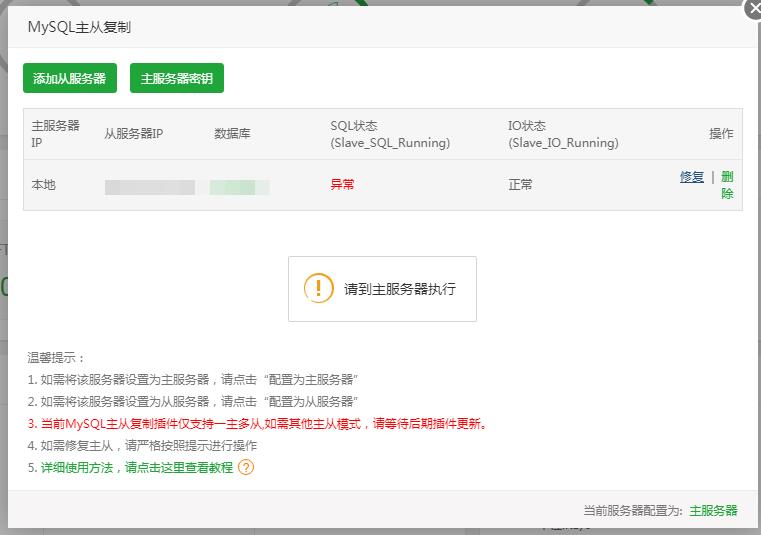The image size is (761, 535).
Task: Click the 温馨提示 heading
Action: tap(56, 358)
